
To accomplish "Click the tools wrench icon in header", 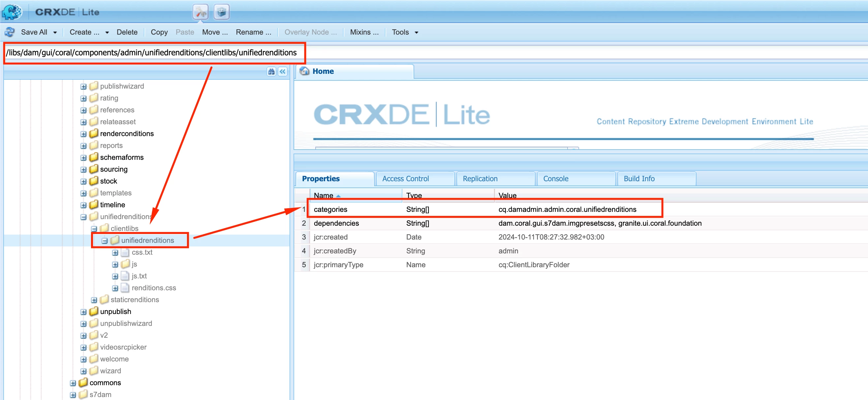I will 200,12.
